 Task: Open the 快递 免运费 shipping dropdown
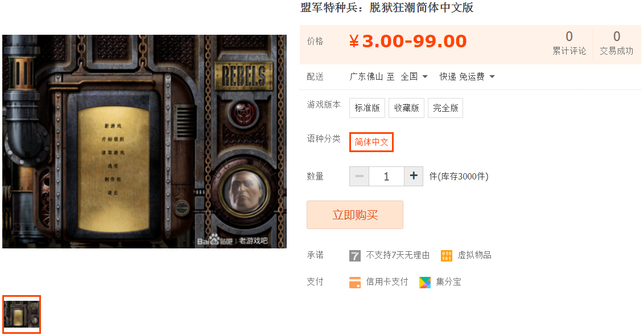click(467, 76)
